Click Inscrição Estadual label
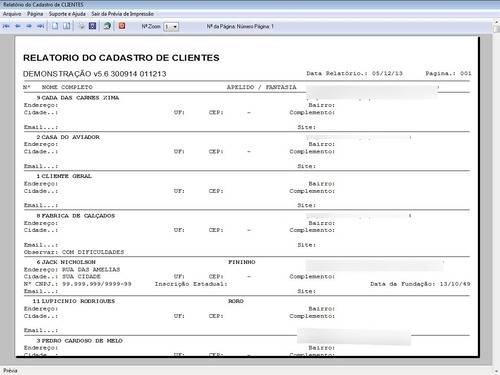Image resolution: width=500 pixels, height=375 pixels. tap(191, 284)
